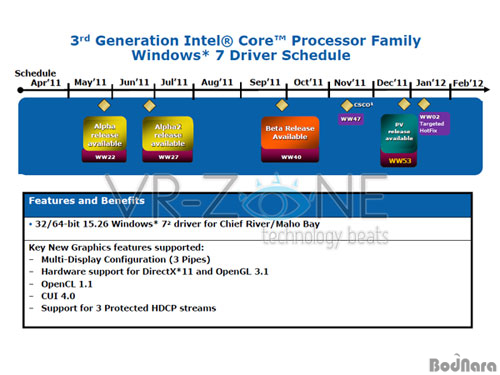Click the Sep'11 month on timeline
Screen dimensions: 500x375
click(x=265, y=82)
